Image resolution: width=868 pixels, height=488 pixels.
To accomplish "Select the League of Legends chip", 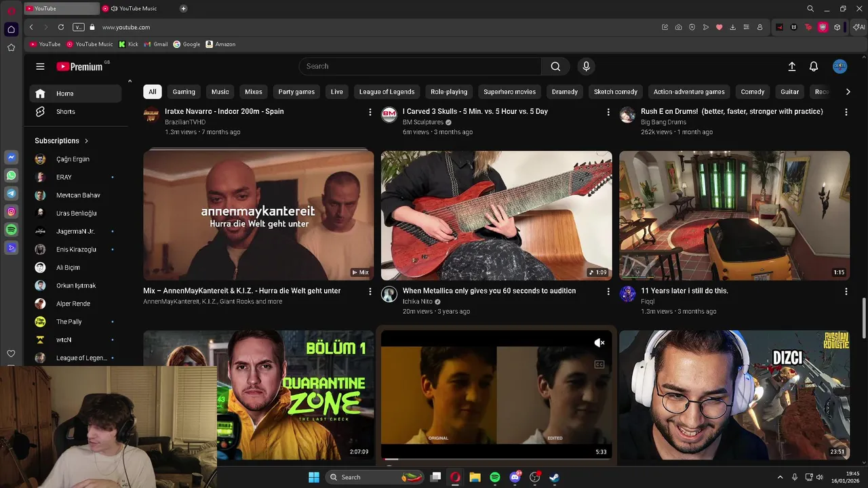I will click(387, 91).
